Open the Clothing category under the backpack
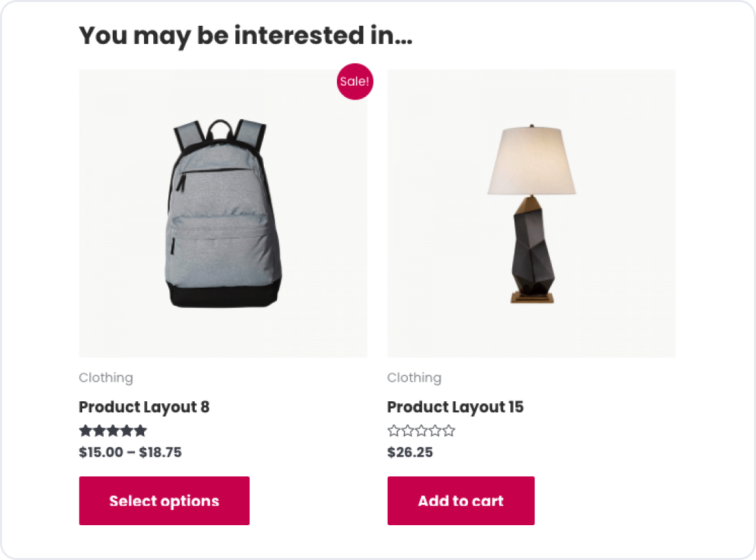756x560 pixels. 106,378
